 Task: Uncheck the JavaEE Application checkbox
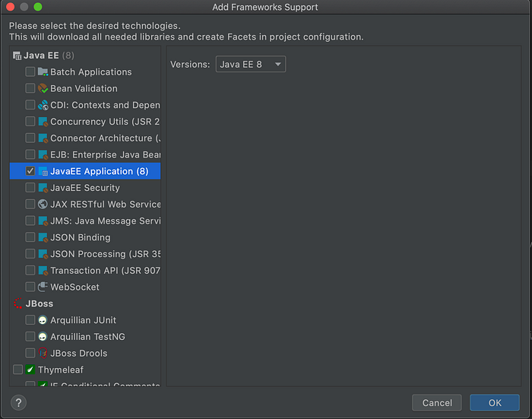tap(30, 171)
